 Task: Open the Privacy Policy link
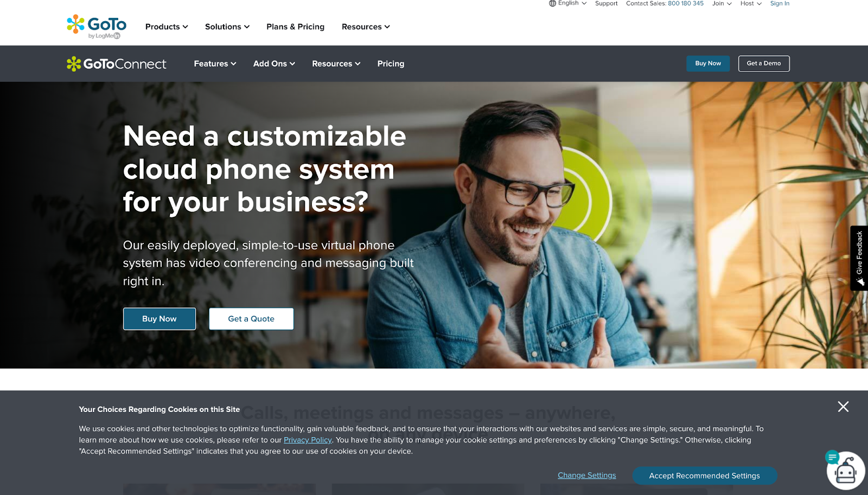coord(308,440)
